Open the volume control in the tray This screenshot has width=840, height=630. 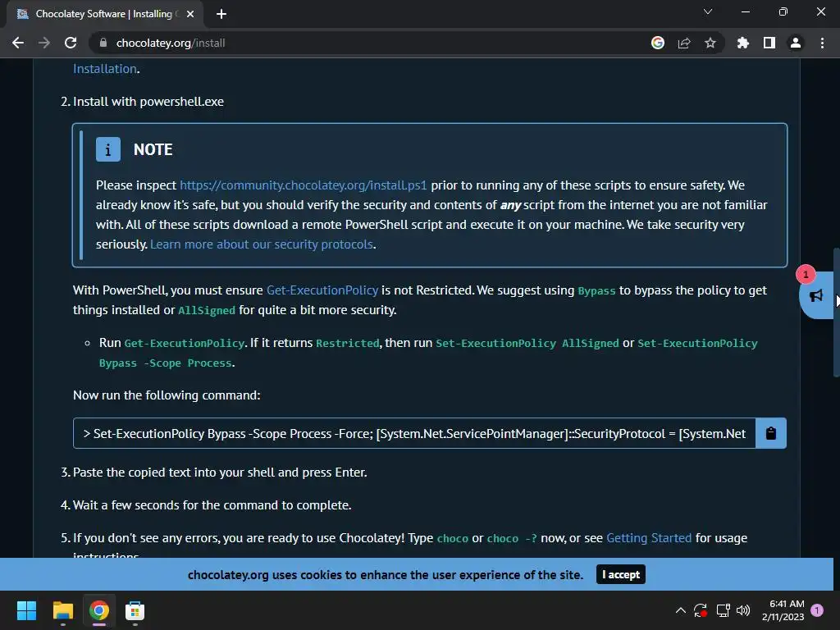(743, 610)
